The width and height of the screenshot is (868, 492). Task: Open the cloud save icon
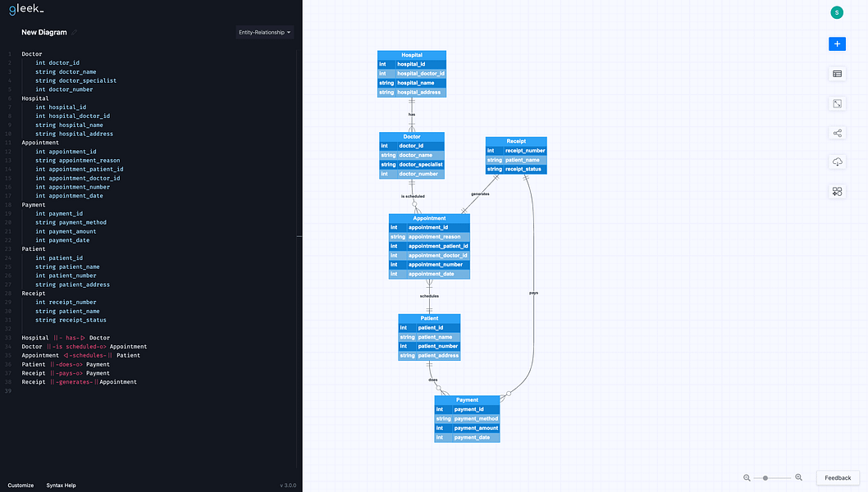(837, 162)
